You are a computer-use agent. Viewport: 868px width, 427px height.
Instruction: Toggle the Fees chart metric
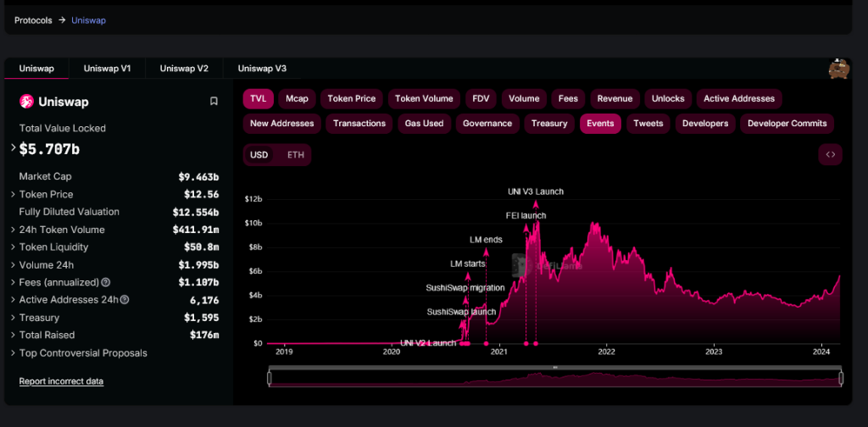(568, 98)
